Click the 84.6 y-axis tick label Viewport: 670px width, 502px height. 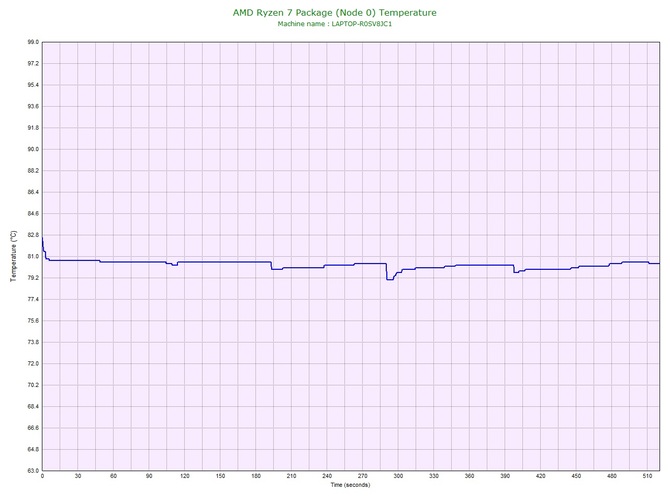pyautogui.click(x=33, y=214)
